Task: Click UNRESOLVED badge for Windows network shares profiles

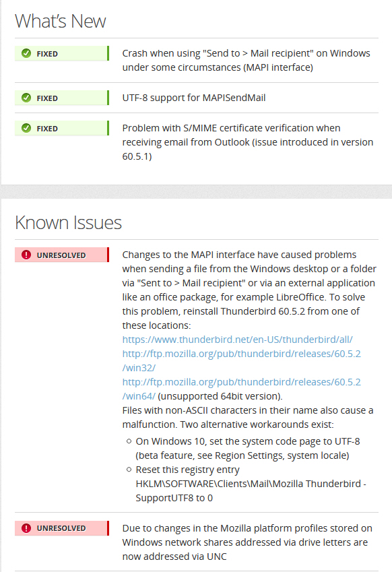Action: tap(62, 528)
